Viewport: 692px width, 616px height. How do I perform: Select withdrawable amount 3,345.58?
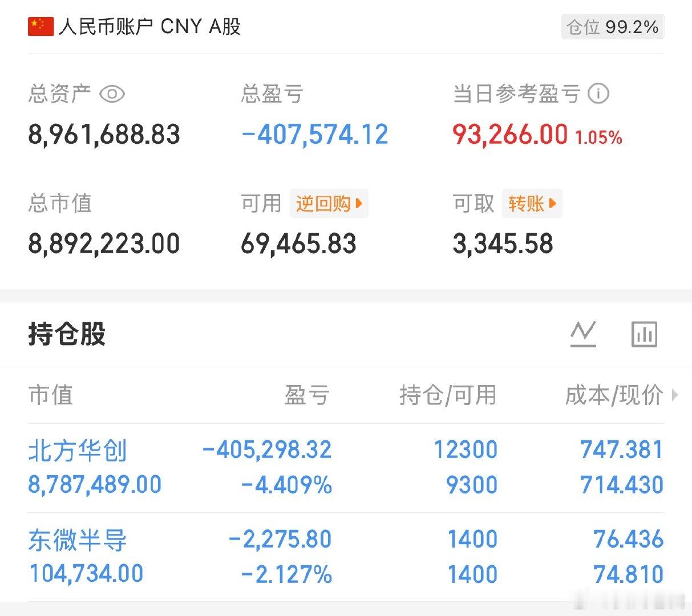click(503, 244)
